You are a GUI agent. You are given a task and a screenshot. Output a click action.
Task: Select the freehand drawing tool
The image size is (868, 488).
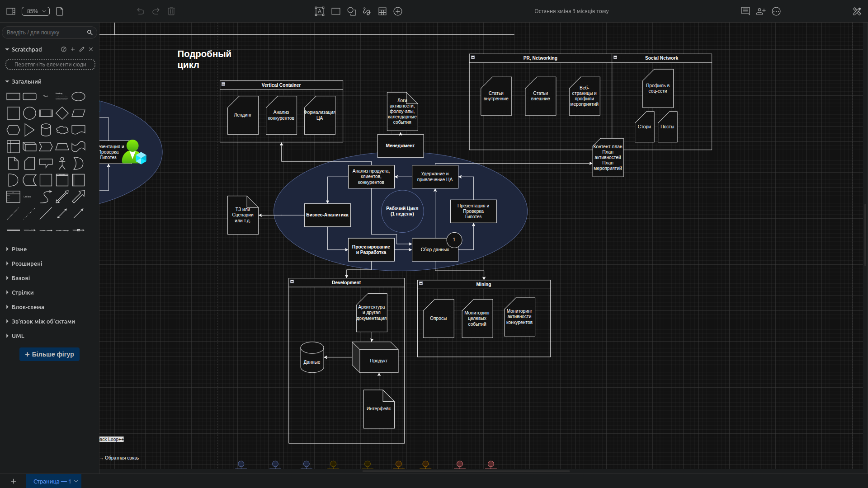coord(367,11)
